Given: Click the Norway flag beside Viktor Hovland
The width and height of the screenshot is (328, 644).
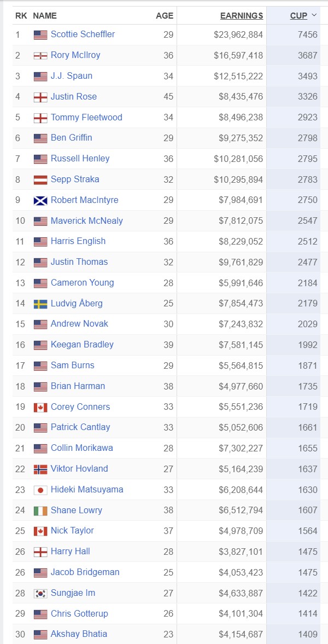Looking at the screenshot, I should click(x=40, y=469).
